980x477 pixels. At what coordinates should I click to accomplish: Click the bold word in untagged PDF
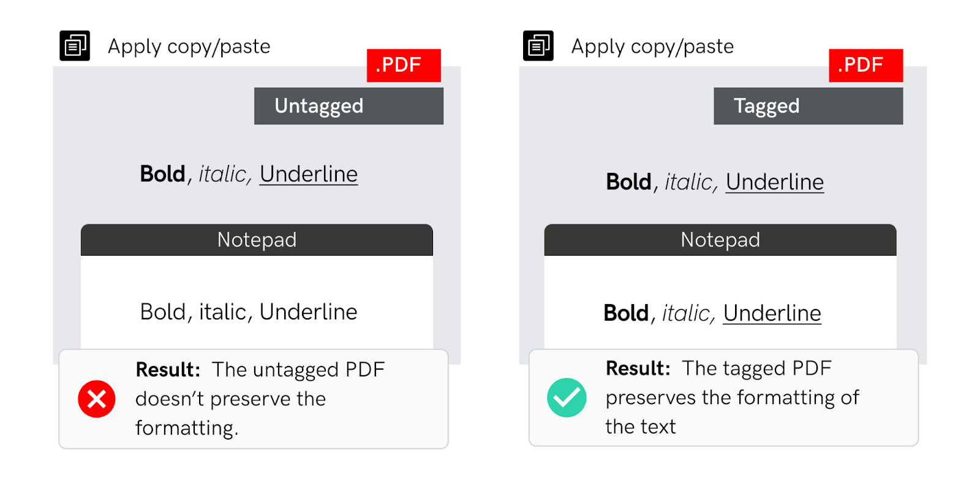coord(162,174)
